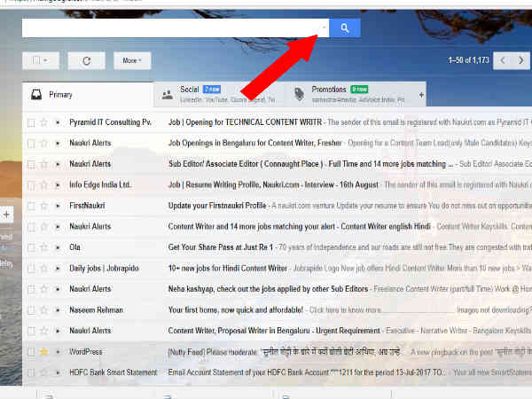Unstar the WordPress email
The image size is (532, 399).
pyautogui.click(x=43, y=351)
